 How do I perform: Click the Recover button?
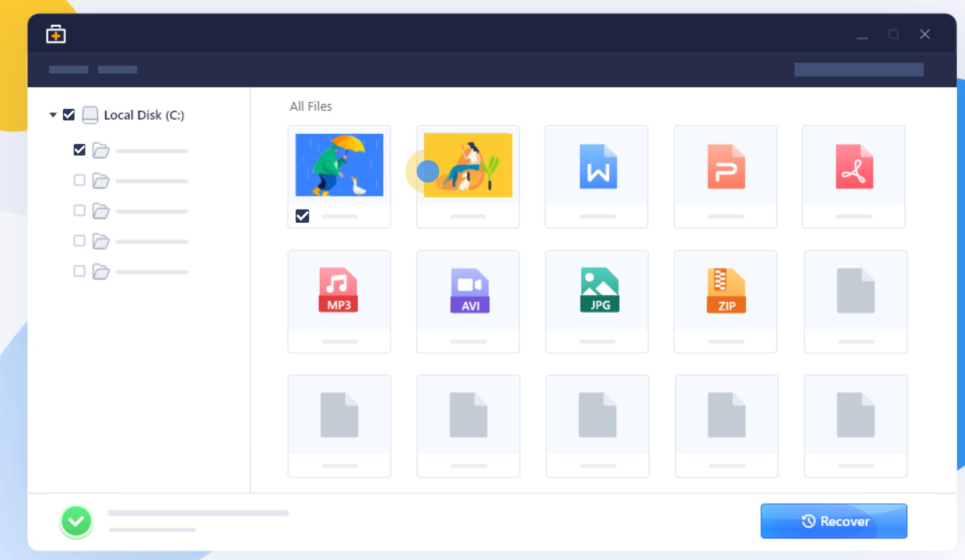click(834, 521)
